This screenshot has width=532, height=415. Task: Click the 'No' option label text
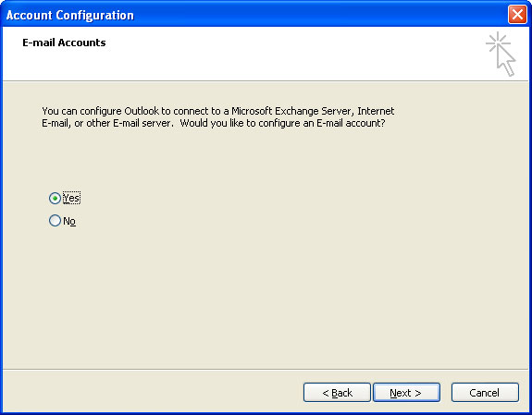pyautogui.click(x=69, y=221)
